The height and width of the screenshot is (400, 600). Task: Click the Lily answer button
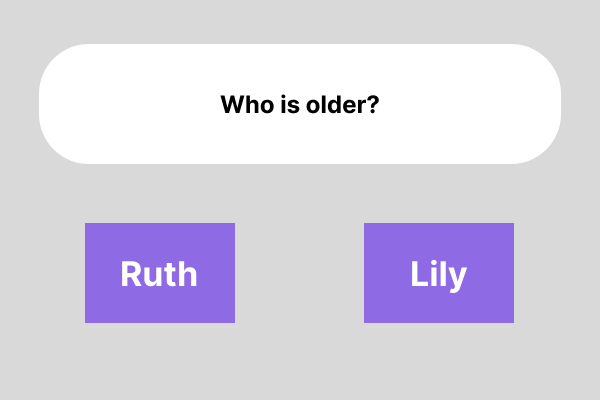[439, 273]
